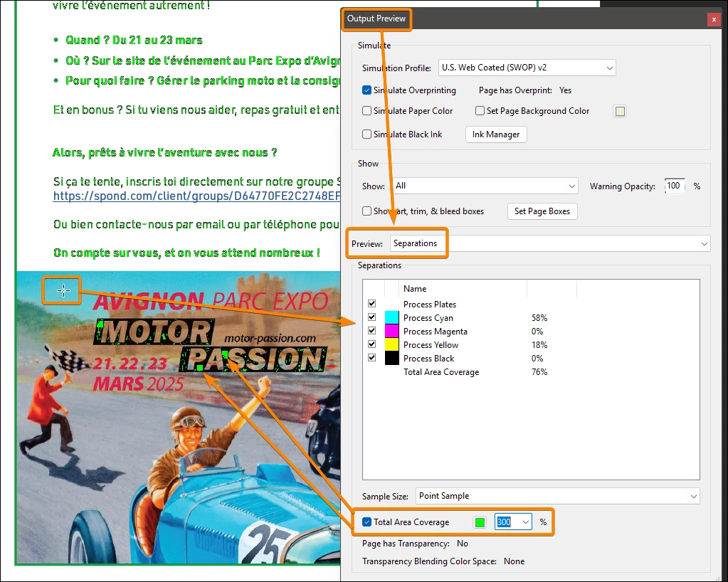Enable Set Page Background Color

tap(480, 110)
